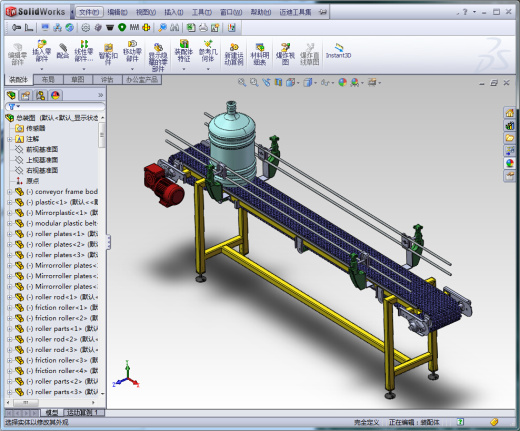This screenshot has height=431, width=520.
Task: Expand the conveyor frame body tree node
Action: tap(9, 192)
